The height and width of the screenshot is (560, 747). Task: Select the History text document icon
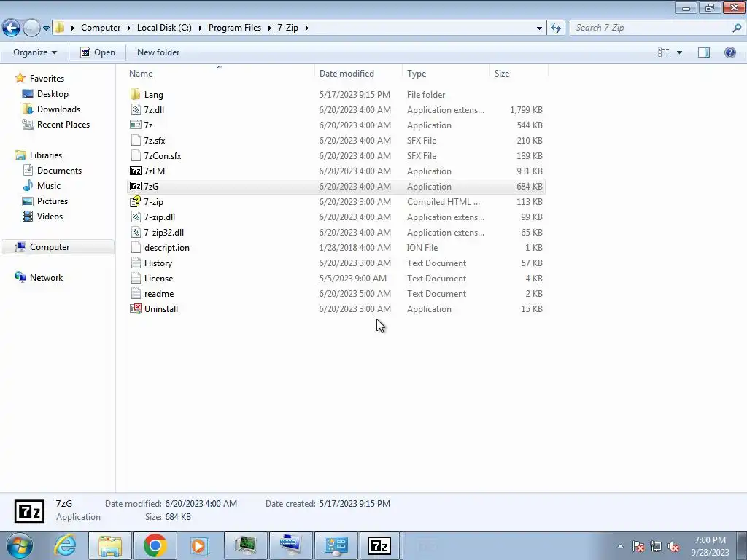[x=136, y=262]
